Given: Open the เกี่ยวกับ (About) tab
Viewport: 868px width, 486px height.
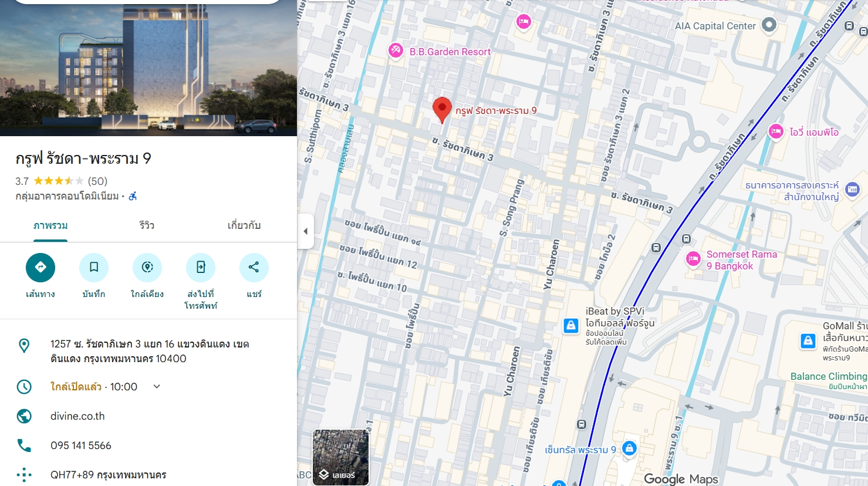Looking at the screenshot, I should (244, 225).
